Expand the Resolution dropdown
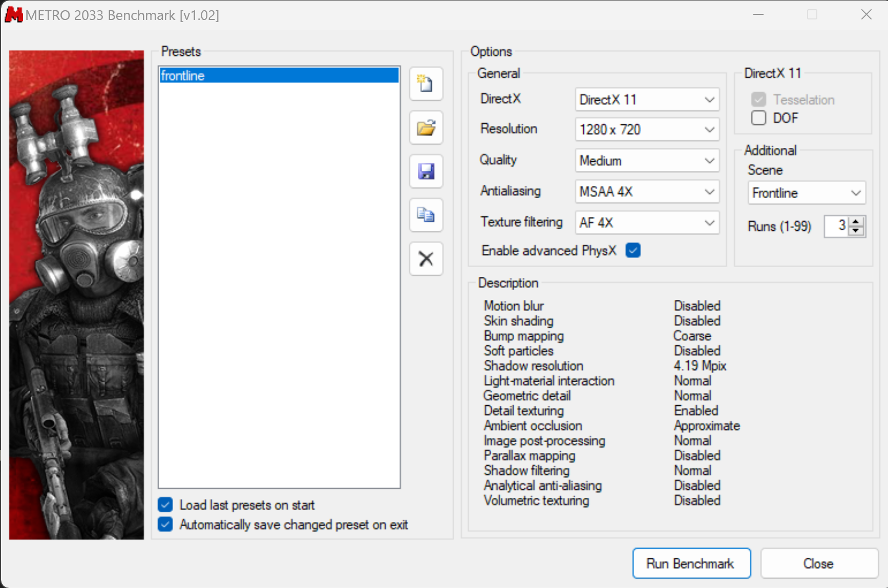This screenshot has height=588, width=888. 647,130
